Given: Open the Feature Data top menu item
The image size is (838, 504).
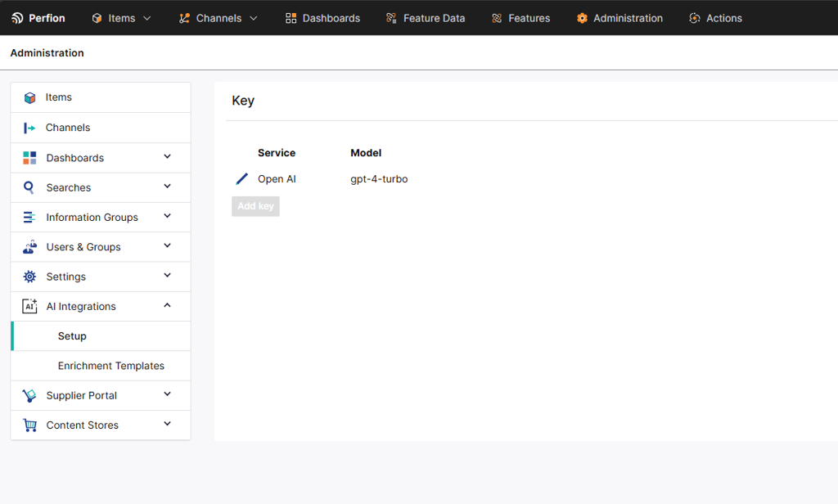Looking at the screenshot, I should click(x=434, y=18).
